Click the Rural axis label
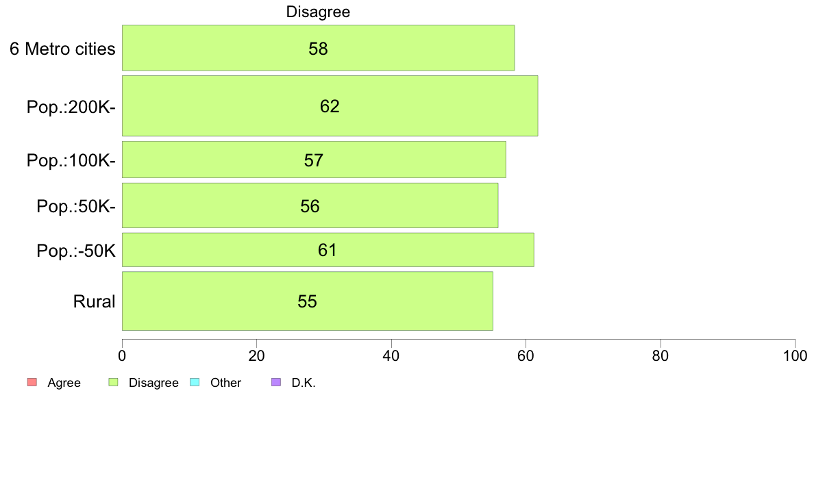The width and height of the screenshot is (814, 504). point(94,301)
